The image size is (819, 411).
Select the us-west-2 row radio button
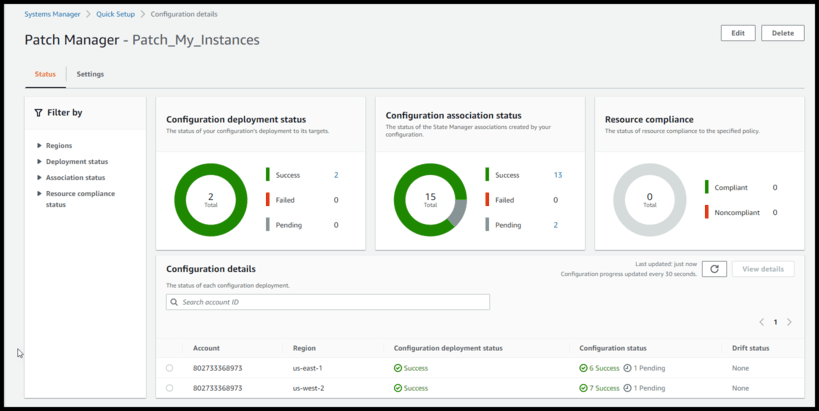[x=169, y=388]
